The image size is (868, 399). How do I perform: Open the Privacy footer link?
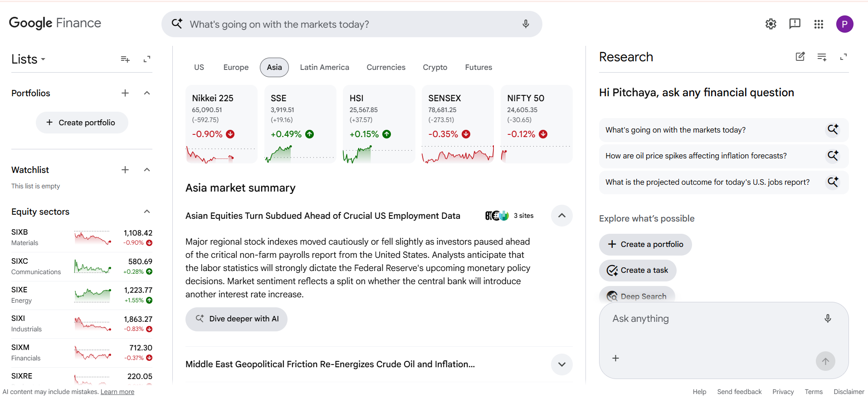[x=783, y=392]
